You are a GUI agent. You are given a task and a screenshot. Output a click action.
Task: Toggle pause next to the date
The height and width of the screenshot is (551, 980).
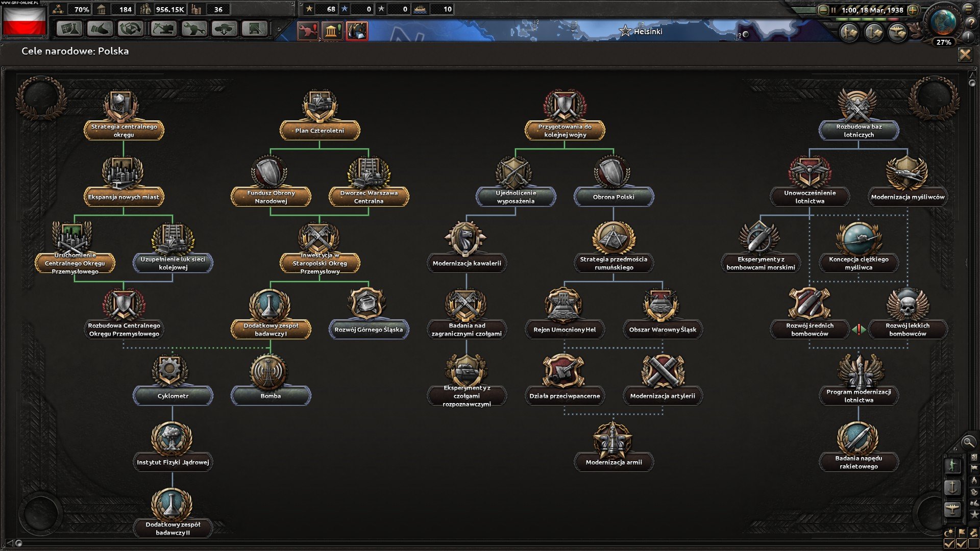834,10
